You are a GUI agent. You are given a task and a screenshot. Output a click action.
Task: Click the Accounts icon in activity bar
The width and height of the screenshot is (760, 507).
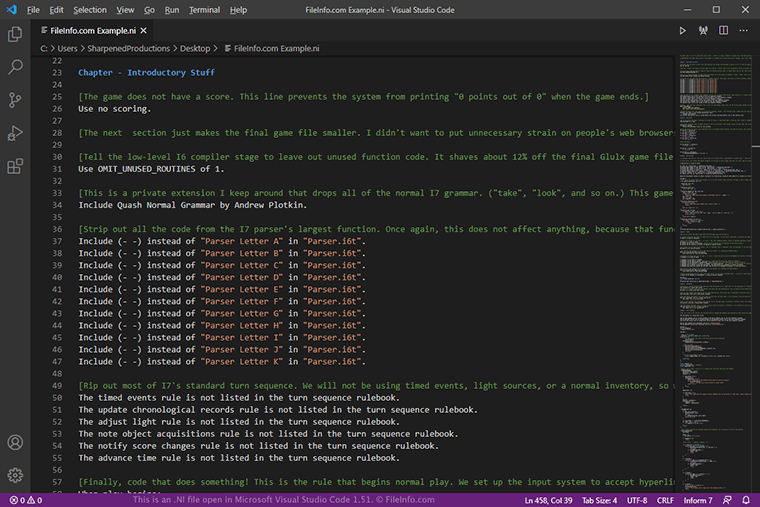(15, 442)
